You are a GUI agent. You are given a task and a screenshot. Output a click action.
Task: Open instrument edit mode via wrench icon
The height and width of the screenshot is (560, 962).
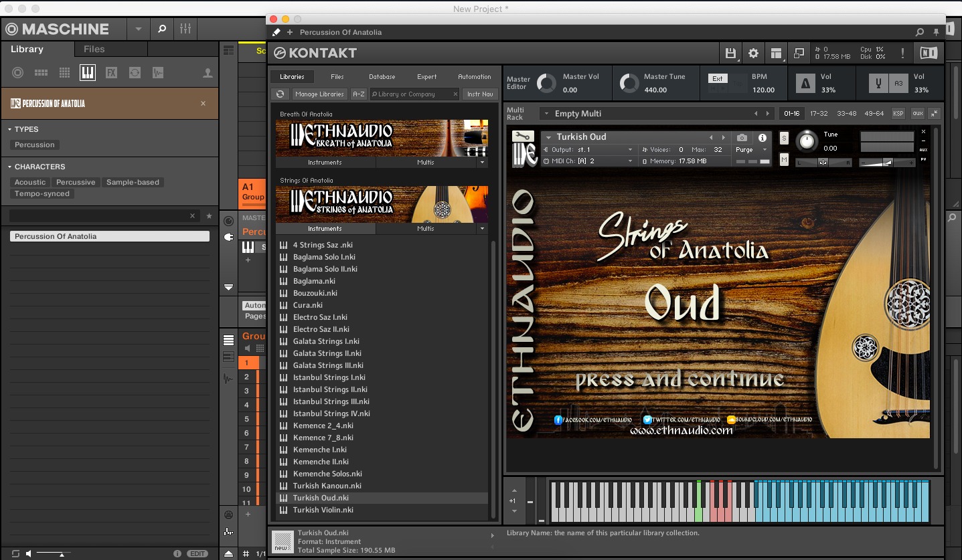[523, 136]
